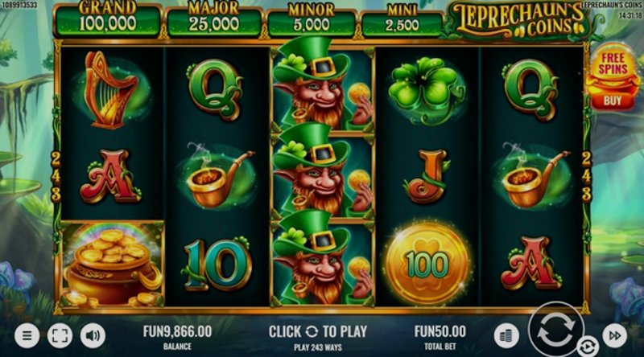This screenshot has height=357, width=644.
Task: Click the FUN9,866.00 balance display
Action: (x=177, y=331)
